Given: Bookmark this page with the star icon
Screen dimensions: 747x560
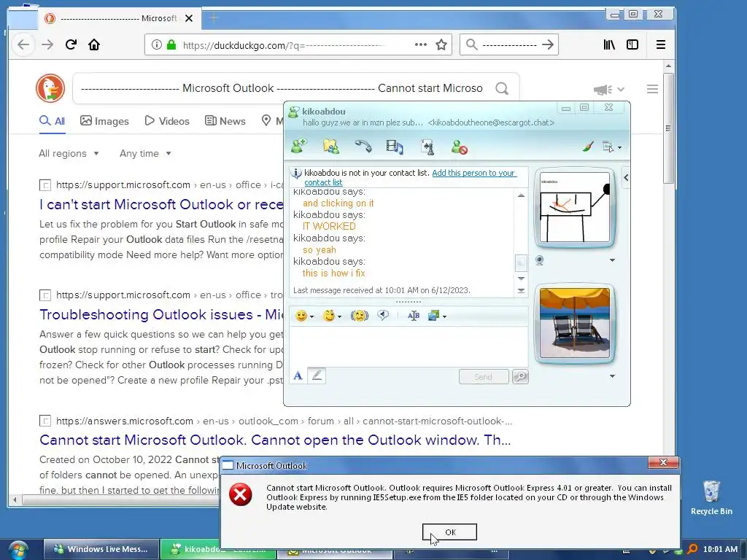Looking at the screenshot, I should coord(441,44).
